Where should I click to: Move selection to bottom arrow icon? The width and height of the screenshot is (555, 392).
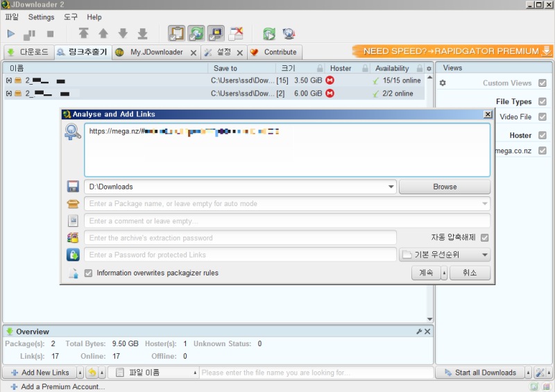(x=143, y=33)
